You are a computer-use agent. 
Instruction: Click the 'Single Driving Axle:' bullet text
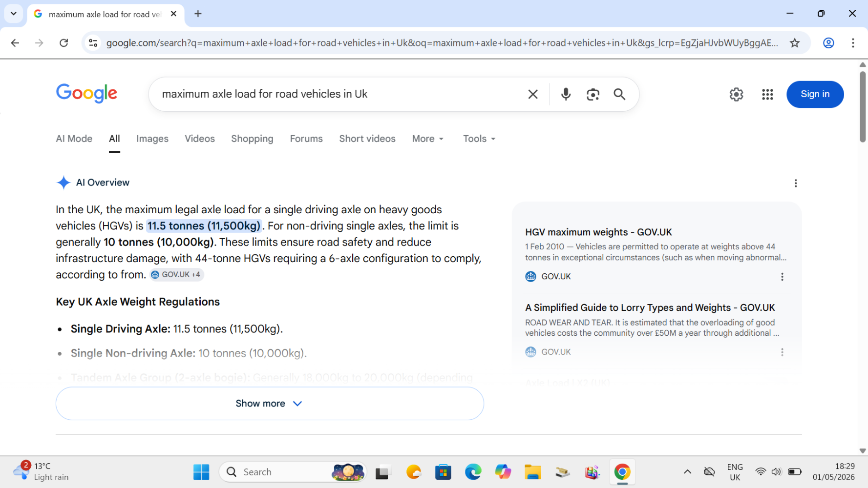(x=120, y=329)
